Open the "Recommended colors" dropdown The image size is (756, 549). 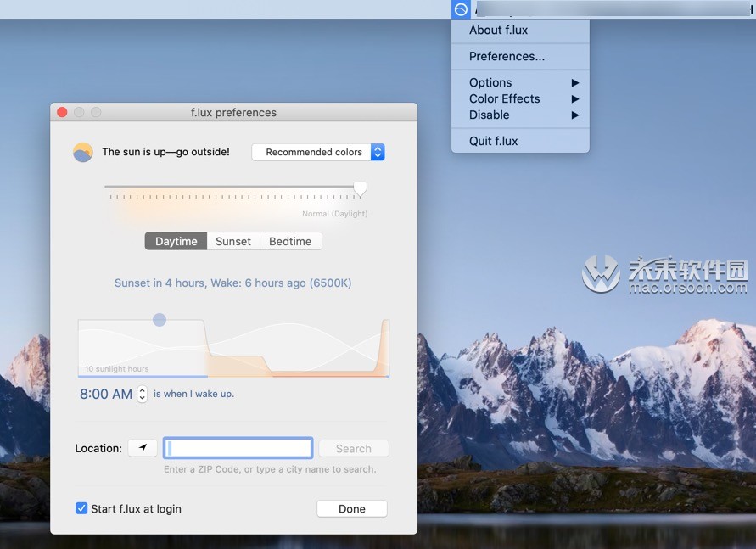[318, 152]
